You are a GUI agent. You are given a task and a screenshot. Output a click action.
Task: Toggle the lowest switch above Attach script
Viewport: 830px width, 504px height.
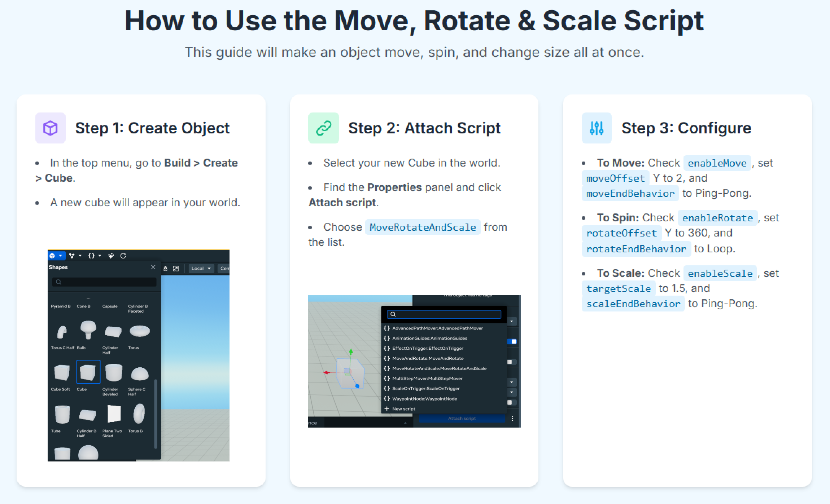click(x=511, y=402)
